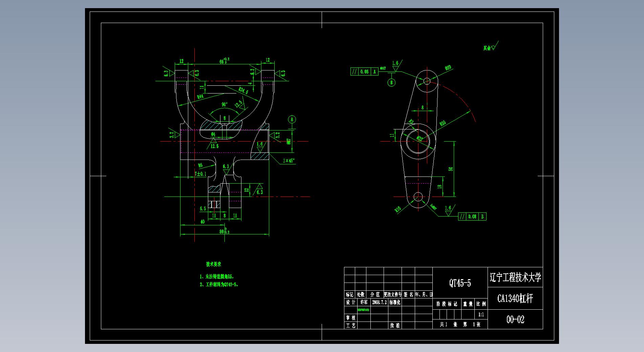Click the title block text 辽宁工程技术大学

click(x=515, y=278)
